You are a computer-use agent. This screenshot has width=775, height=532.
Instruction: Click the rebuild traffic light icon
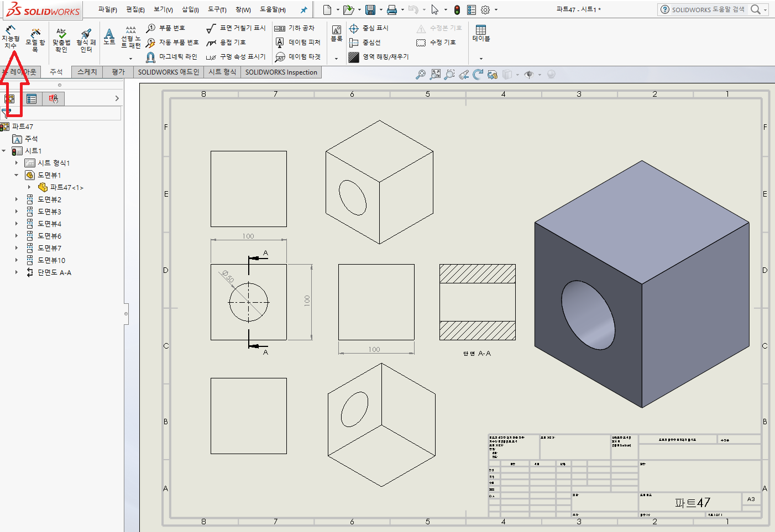click(x=457, y=9)
